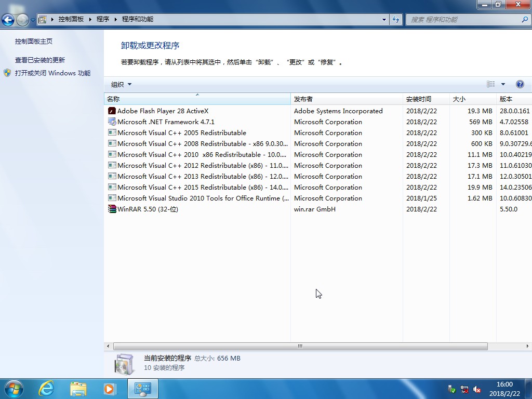This screenshot has height=399, width=532.
Task: Expand the address bar history dropdown
Action: pos(384,19)
